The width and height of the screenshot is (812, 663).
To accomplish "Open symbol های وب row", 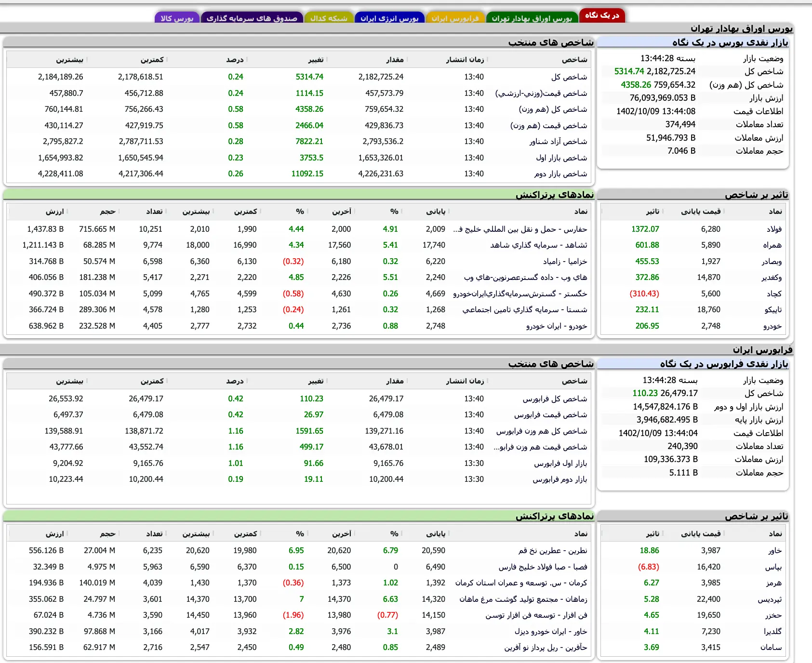I will (x=526, y=278).
